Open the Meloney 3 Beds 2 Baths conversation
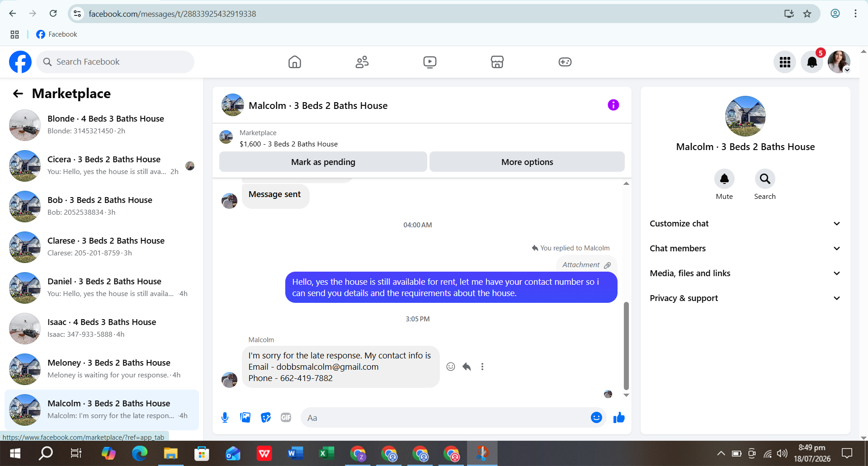This screenshot has width=868, height=466. click(102, 369)
